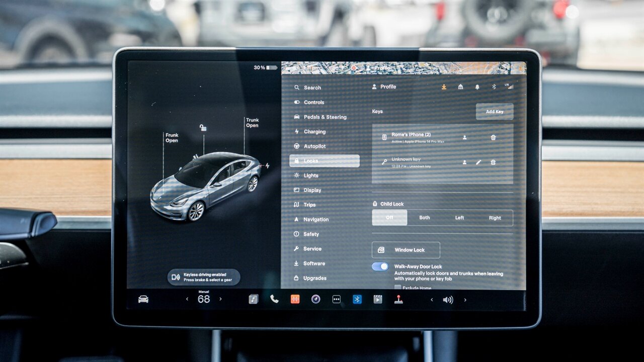
Task: Open the camera app icon
Action: [315, 299]
